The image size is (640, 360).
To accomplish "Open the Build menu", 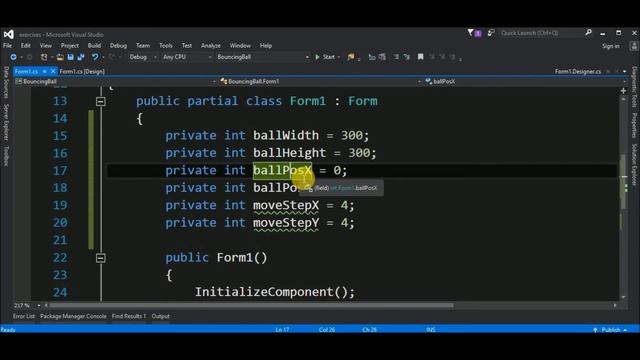I will click(x=94, y=46).
